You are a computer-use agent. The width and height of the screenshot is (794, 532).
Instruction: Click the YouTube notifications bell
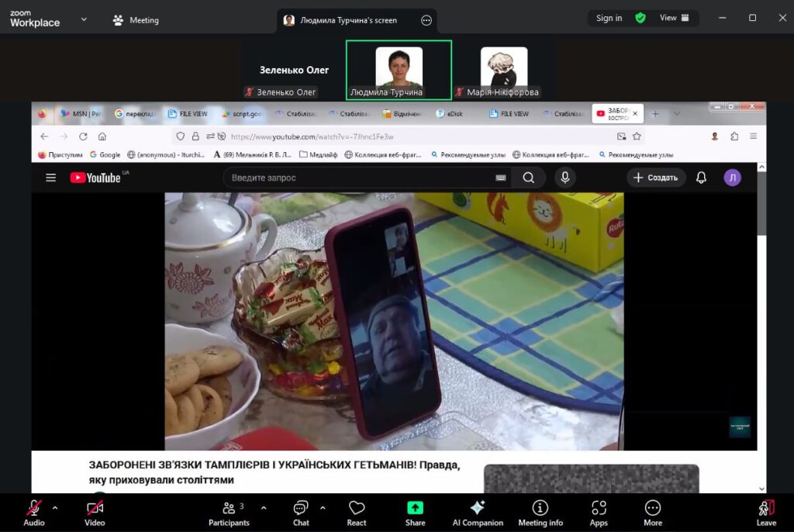(701, 178)
